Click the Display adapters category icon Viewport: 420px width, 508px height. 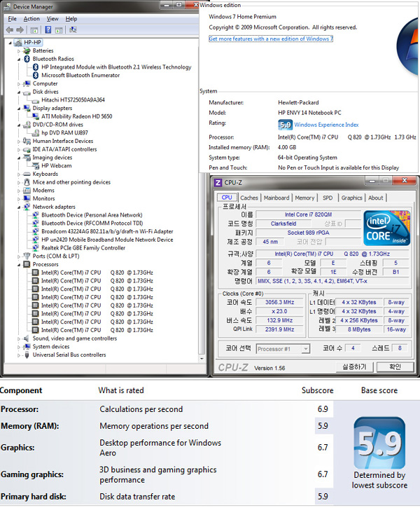(27, 108)
